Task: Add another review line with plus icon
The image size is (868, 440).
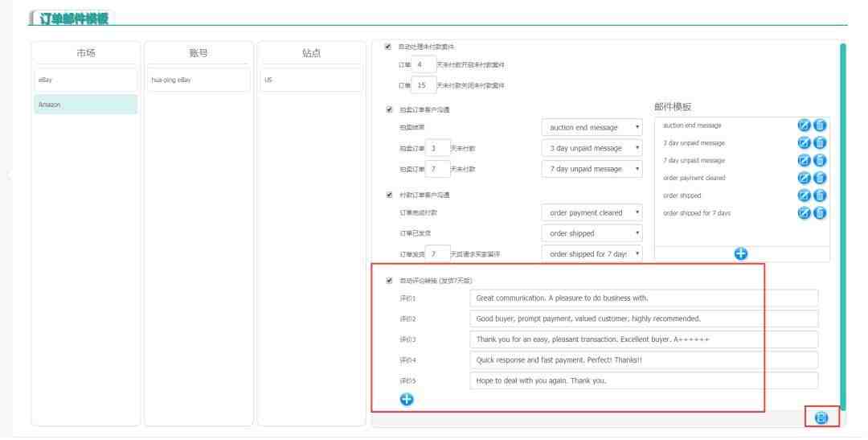Action: tap(407, 400)
